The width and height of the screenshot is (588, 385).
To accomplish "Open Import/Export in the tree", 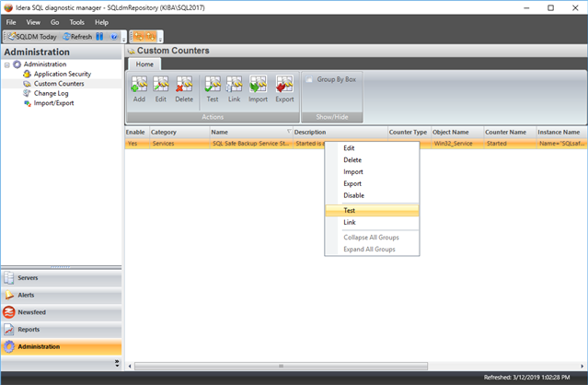I will [53, 103].
